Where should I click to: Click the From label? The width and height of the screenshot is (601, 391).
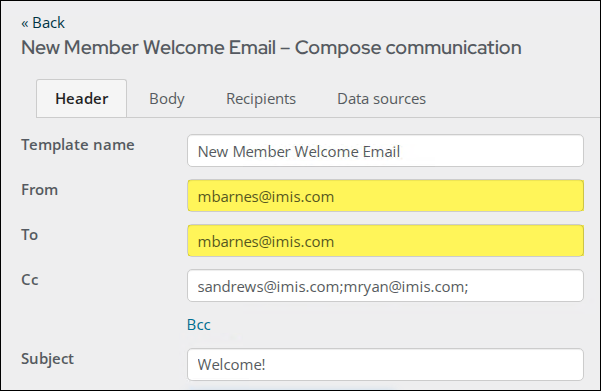tap(39, 190)
